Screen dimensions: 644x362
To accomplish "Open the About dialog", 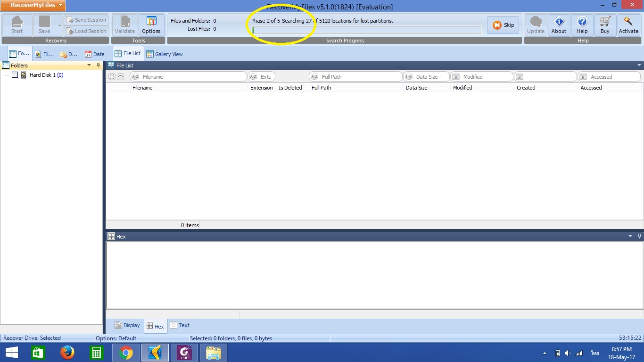I will pos(559,25).
